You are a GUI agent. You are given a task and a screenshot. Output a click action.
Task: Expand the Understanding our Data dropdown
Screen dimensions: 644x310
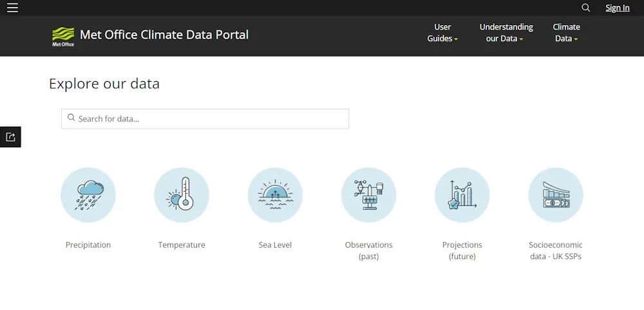(x=506, y=33)
